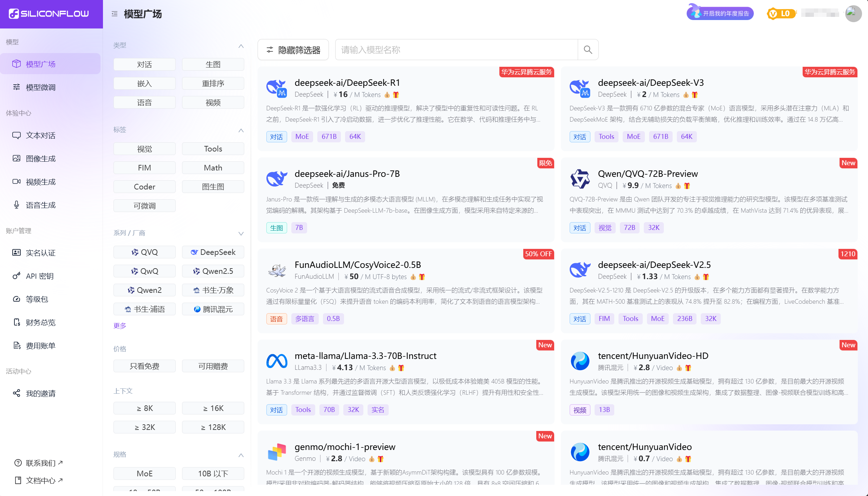Toggle the 生图 type filter
Screen dimensions: 868x496
(x=213, y=64)
